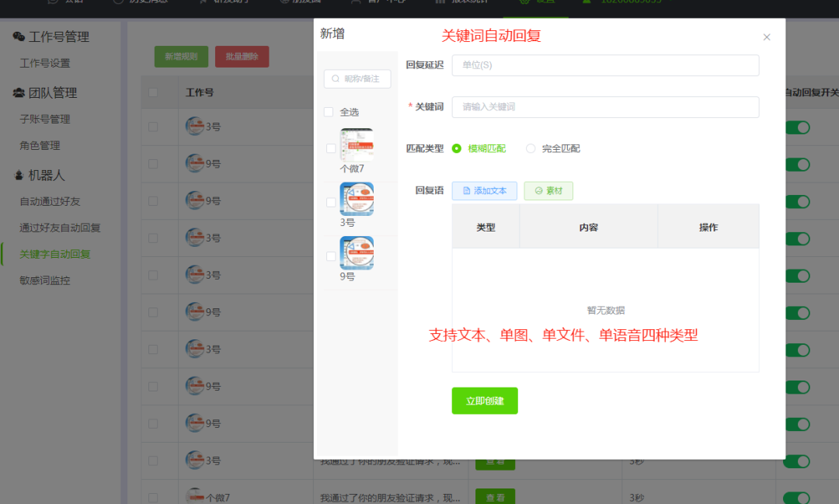Open 工作号设置 in the sidebar
This screenshot has width=839, height=504.
[45, 63]
